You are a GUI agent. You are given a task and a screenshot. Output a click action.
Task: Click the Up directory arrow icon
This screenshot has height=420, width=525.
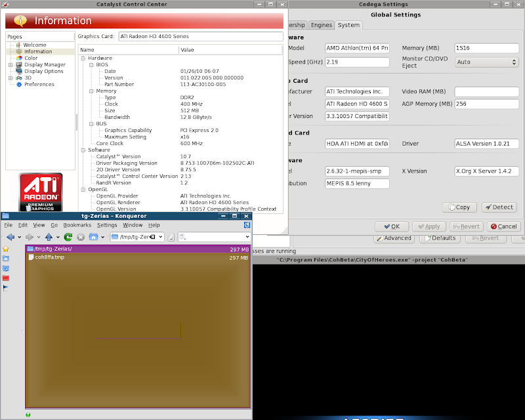pos(49,237)
